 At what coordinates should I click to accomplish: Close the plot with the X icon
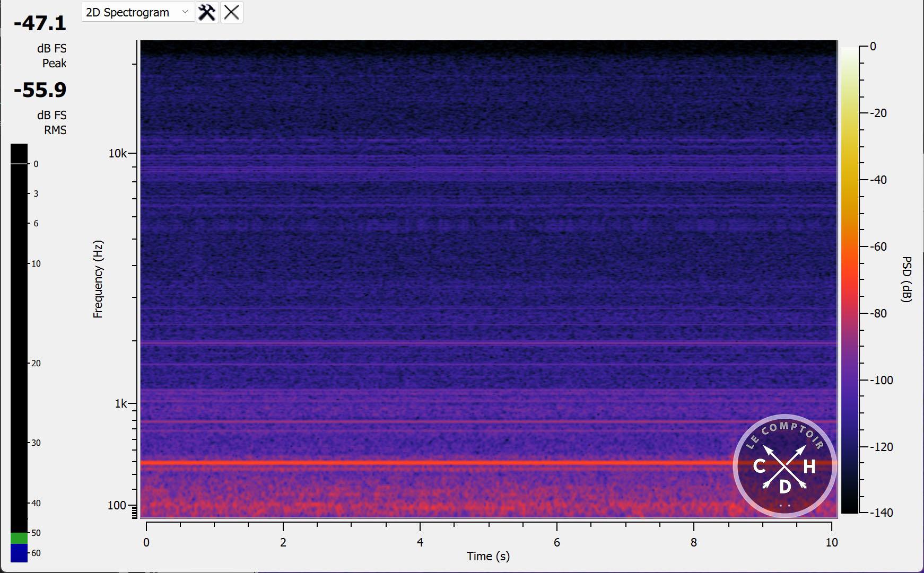point(231,12)
